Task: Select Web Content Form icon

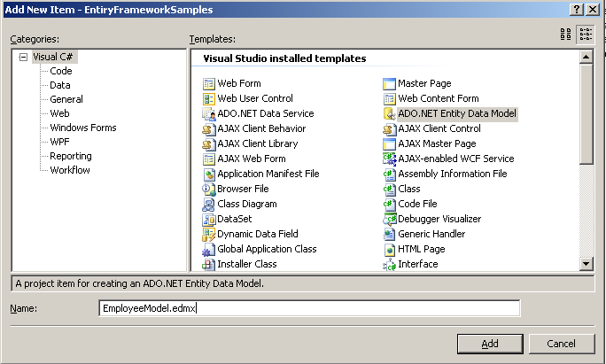Action: tap(389, 99)
